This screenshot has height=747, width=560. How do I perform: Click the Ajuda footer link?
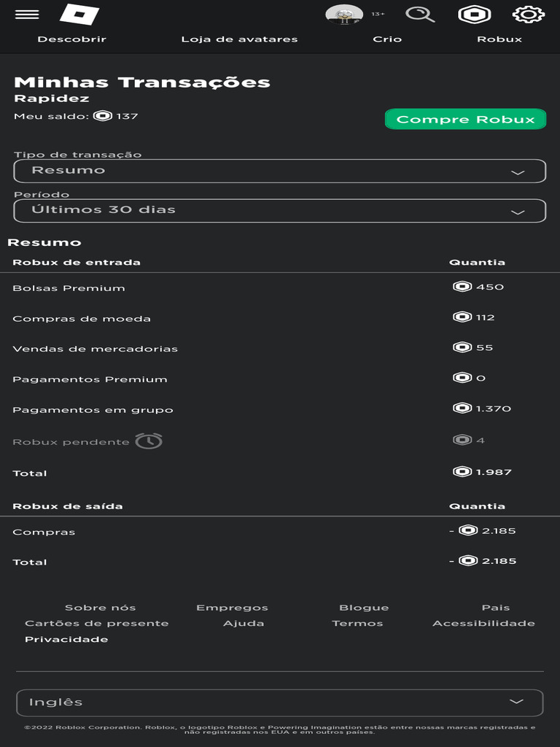coord(244,624)
